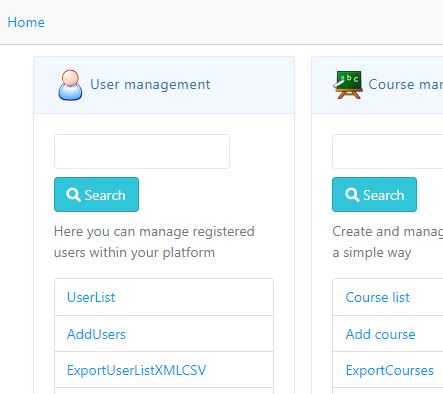Click the User management panel heading
443x394 pixels.
coord(150,84)
